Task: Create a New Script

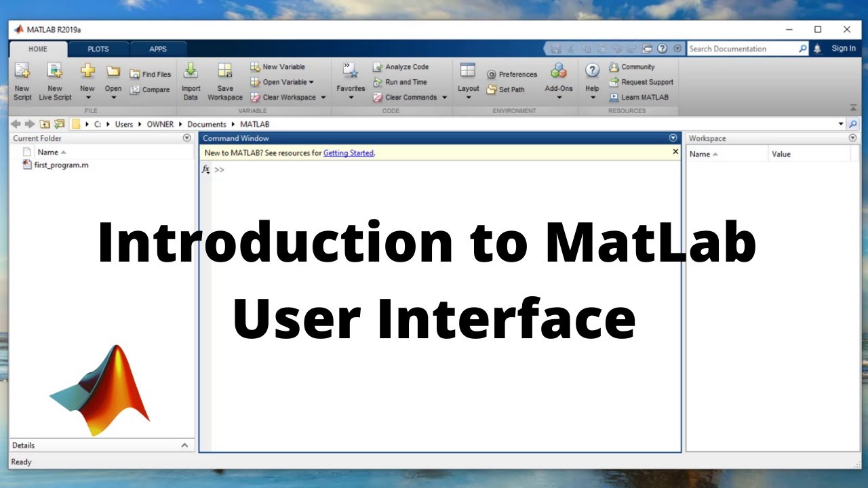Action: point(22,81)
